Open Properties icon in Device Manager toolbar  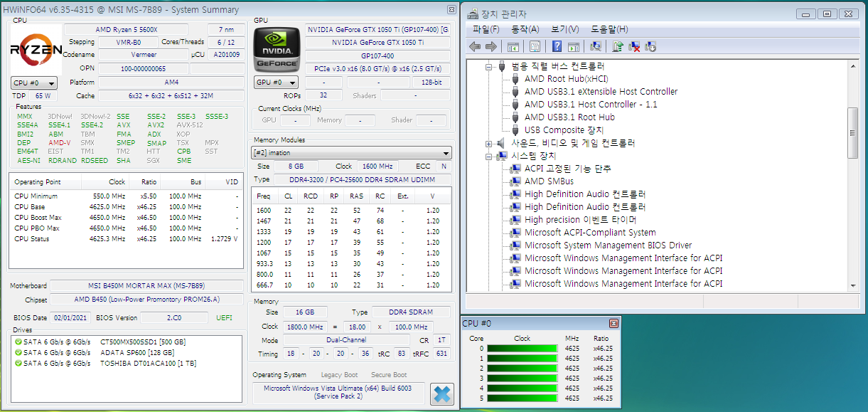(535, 47)
